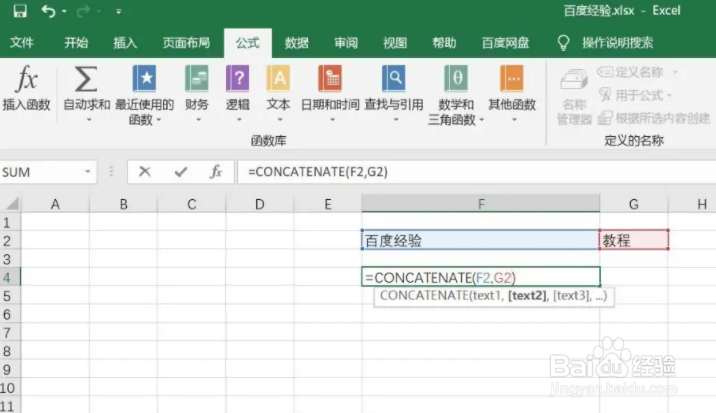Select column G header
This screenshot has width=716, height=413.
tap(634, 204)
